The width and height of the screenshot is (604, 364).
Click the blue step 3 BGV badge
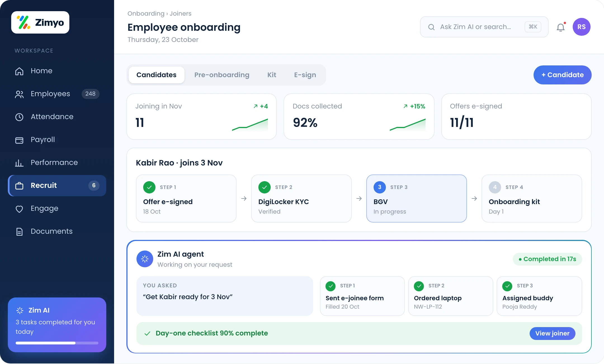(380, 187)
